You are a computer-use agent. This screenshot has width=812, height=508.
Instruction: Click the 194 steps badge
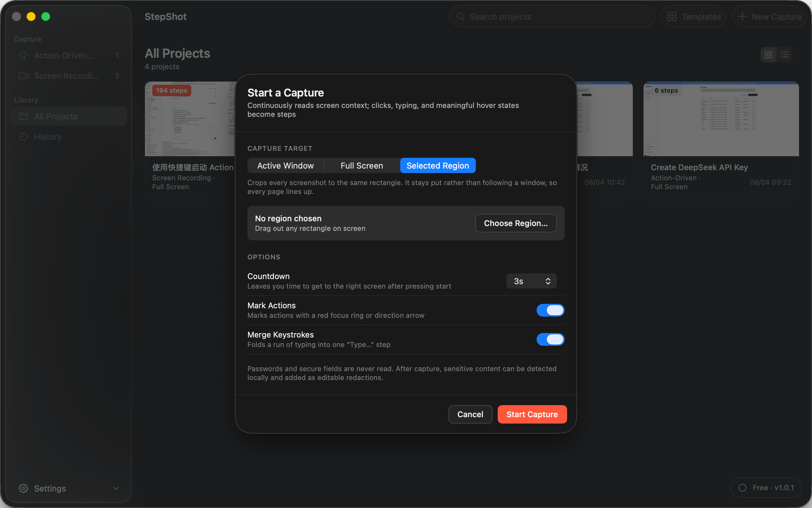172,90
